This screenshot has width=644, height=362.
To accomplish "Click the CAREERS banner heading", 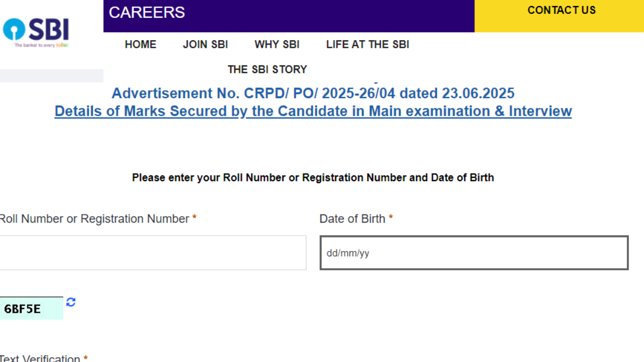I will [146, 12].
